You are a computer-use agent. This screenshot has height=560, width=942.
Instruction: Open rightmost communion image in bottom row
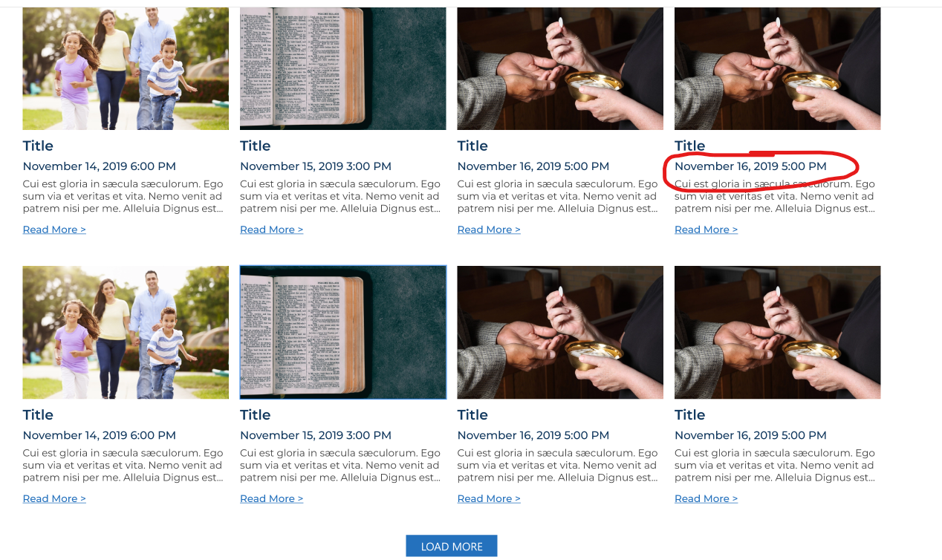777,332
